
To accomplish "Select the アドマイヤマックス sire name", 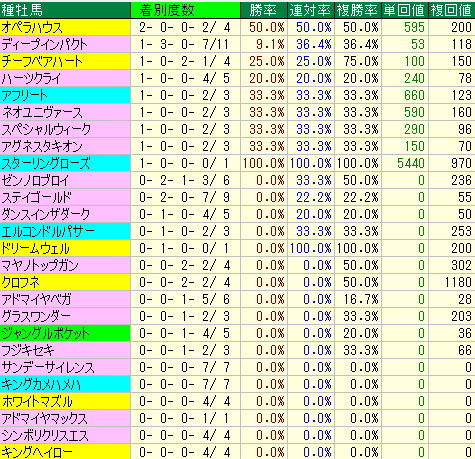I will pos(65,418).
